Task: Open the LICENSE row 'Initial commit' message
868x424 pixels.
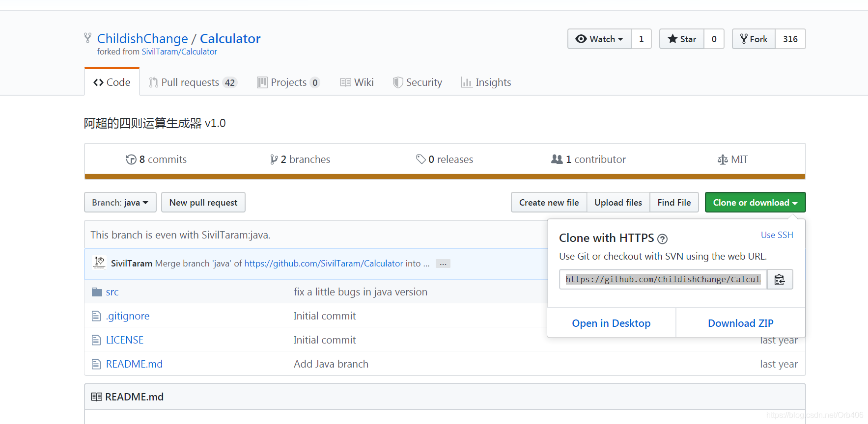Action: click(325, 340)
